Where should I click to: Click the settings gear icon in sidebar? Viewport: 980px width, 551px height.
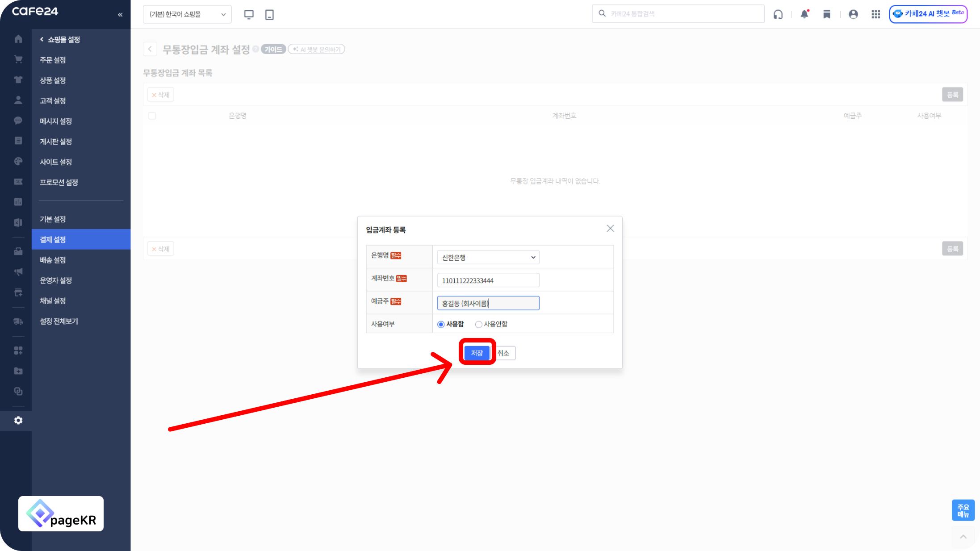(18, 420)
